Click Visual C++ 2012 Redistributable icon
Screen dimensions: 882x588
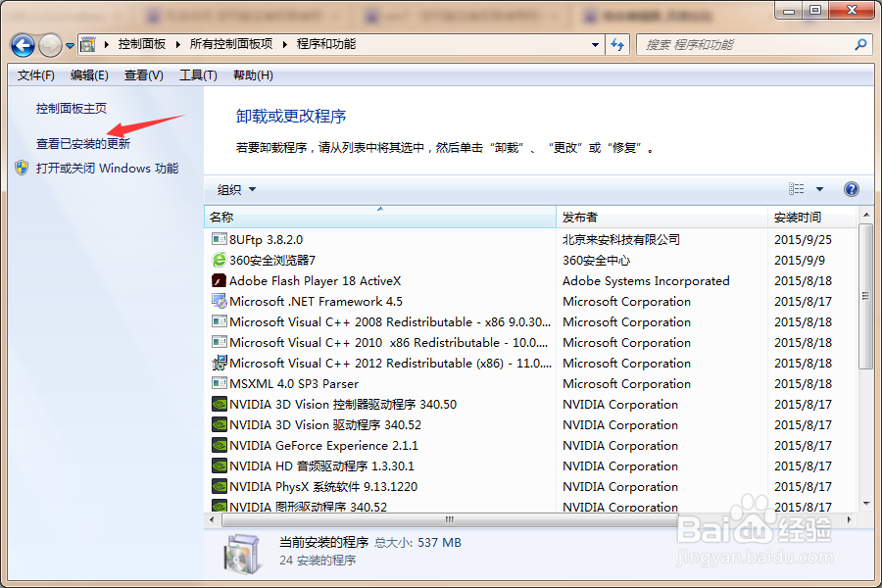coord(219,363)
